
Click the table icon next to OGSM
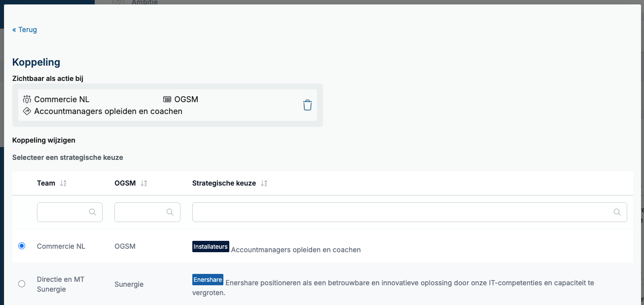[x=167, y=99]
